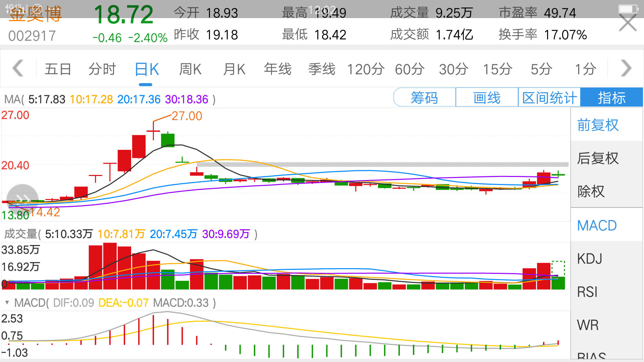The image size is (644, 362).
Task: Tap the right arrow of the period tabs
Action: point(626,68)
